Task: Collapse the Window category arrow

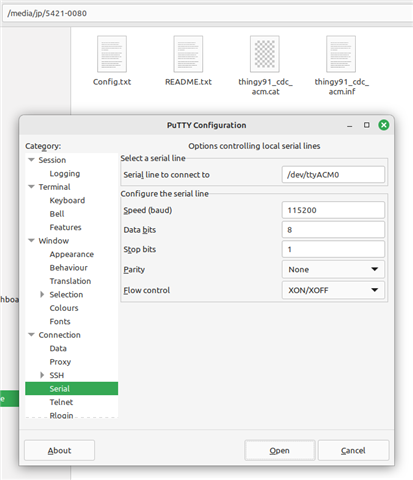Action: click(31, 241)
